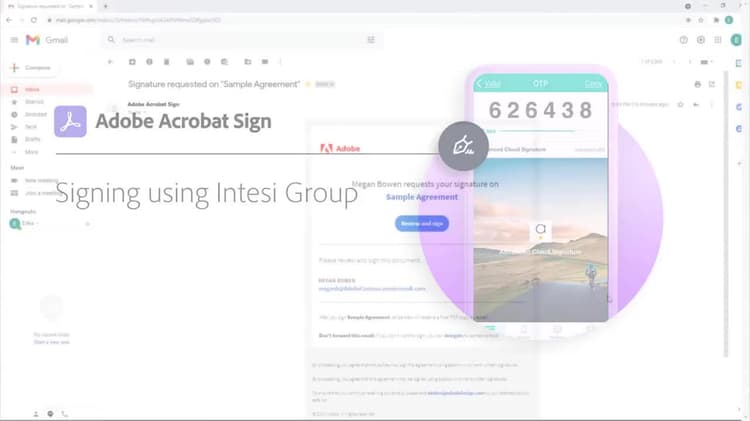Show Hangouts contacts icon at sidebar bottom
Screen dimensions: 750x421
[36, 414]
